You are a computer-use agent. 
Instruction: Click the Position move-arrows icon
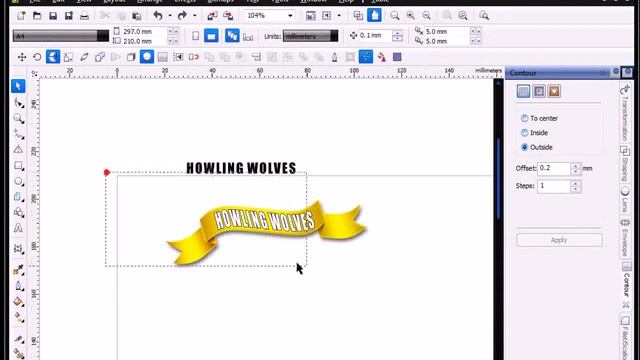click(22, 57)
